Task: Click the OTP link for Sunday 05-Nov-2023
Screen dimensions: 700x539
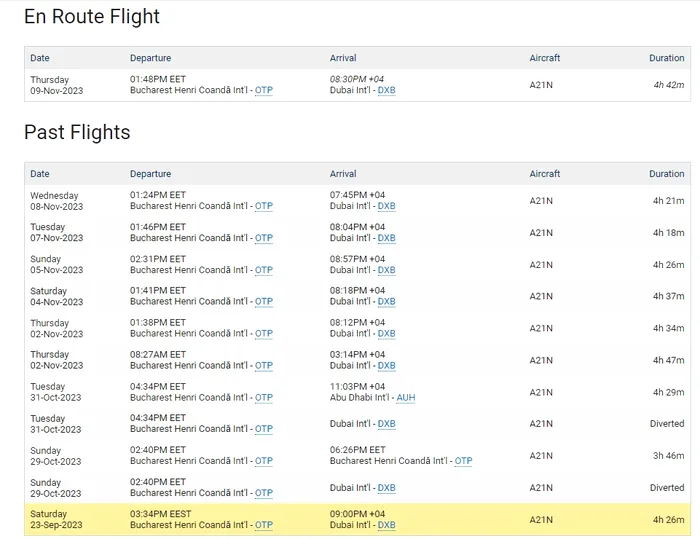Action: tap(264, 270)
